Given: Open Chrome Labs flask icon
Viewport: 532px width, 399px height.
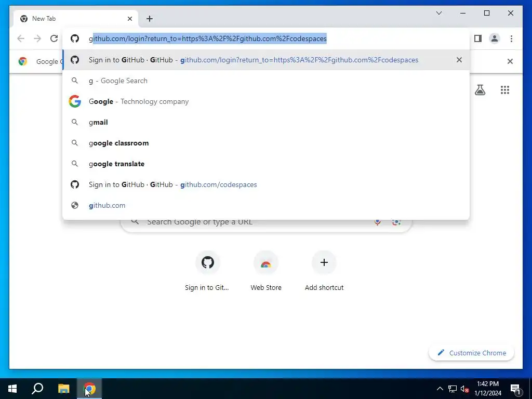Looking at the screenshot, I should (x=480, y=90).
